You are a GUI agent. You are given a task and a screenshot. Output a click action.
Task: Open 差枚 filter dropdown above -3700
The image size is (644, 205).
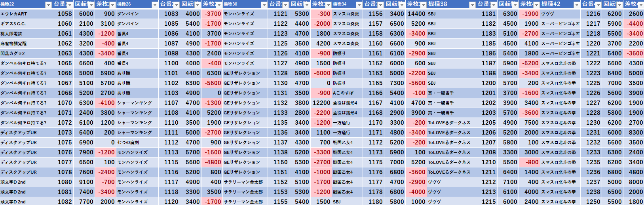(x=219, y=5)
